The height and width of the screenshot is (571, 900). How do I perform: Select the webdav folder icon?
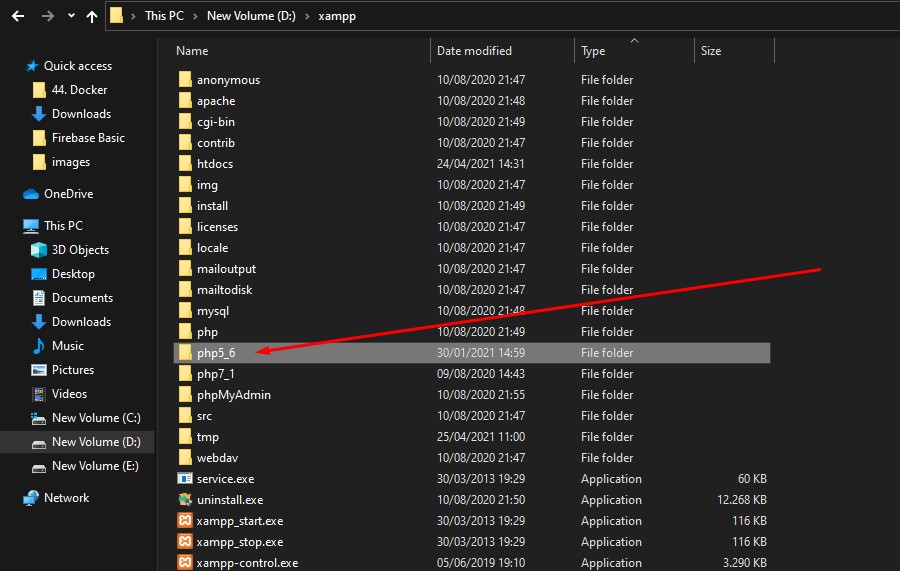pos(185,457)
